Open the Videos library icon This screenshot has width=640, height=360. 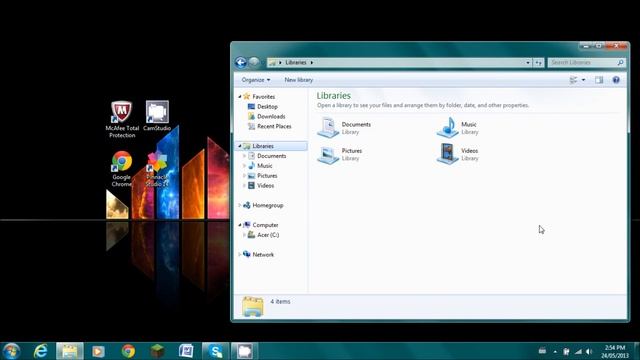[x=448, y=154]
